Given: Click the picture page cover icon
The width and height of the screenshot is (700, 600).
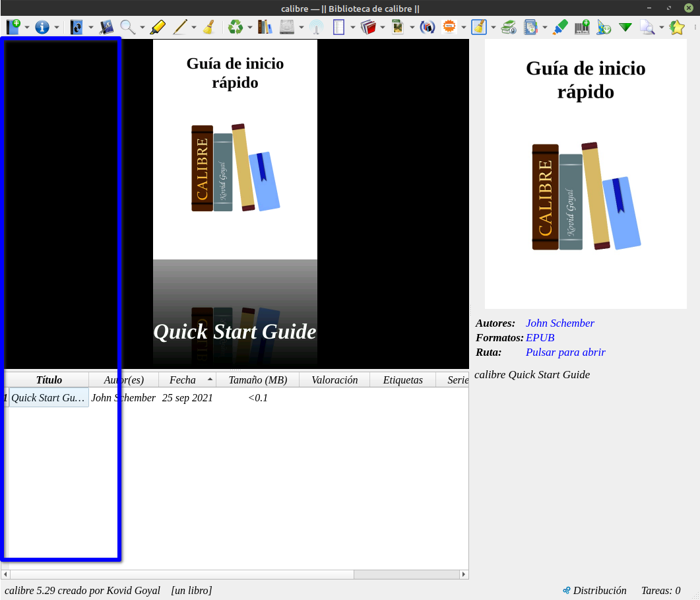Looking at the screenshot, I should (397, 27).
